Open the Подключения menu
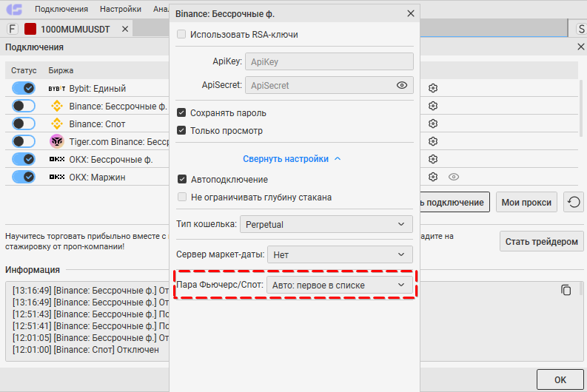 point(61,9)
